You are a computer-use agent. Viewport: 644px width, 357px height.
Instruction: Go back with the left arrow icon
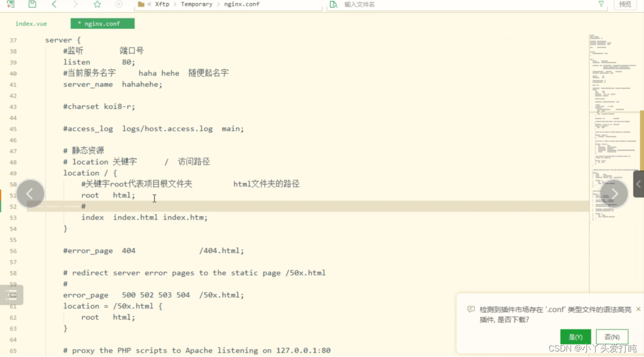(x=54, y=4)
